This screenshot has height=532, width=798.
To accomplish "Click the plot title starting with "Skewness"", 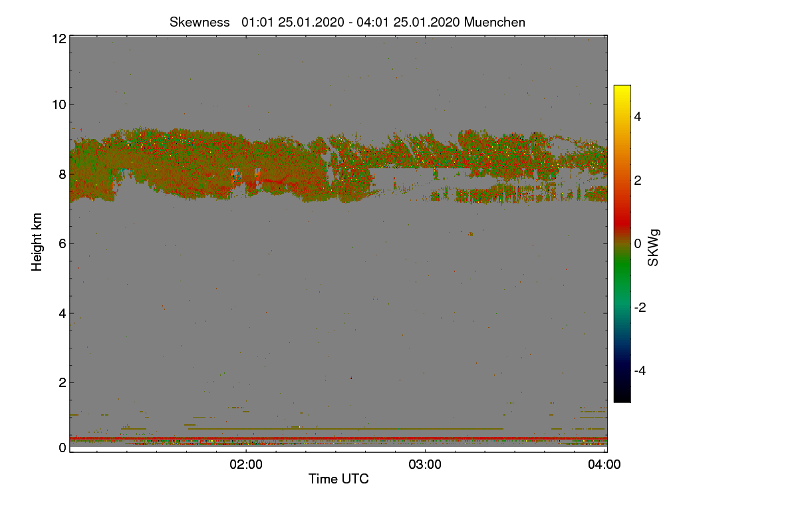I will (347, 22).
